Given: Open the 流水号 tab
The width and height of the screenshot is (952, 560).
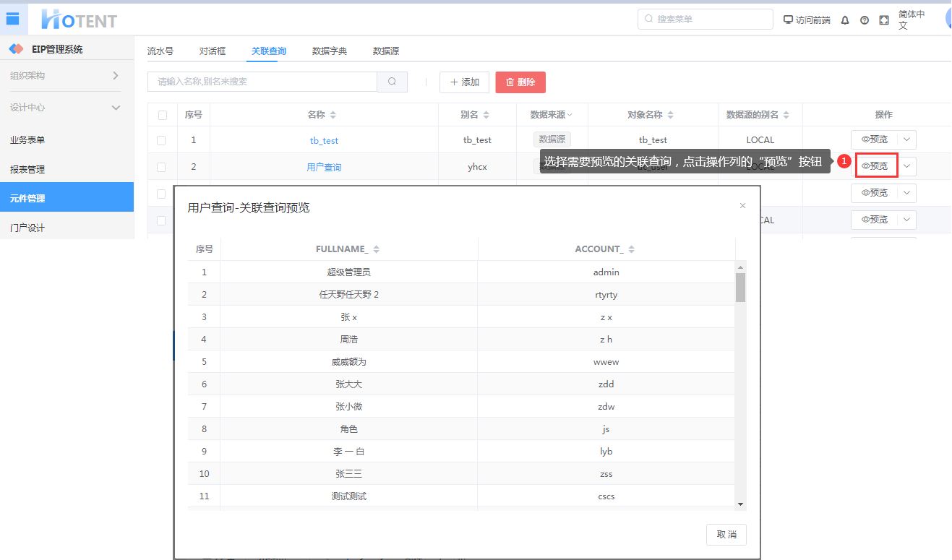Looking at the screenshot, I should pyautogui.click(x=160, y=51).
